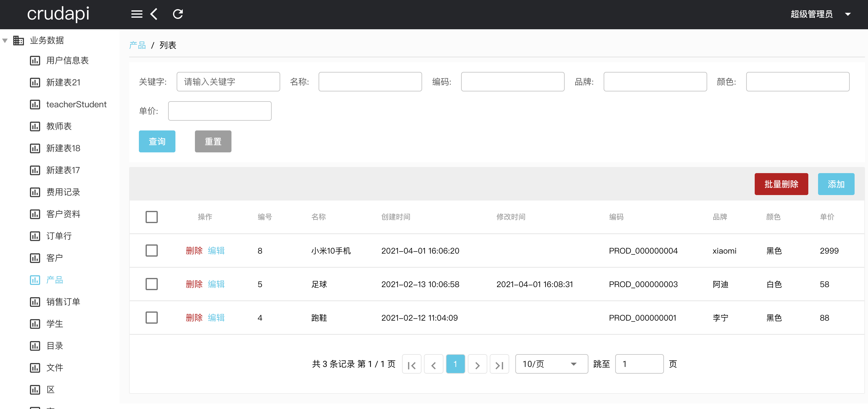Screen dimensions: 868x409
Task: Refresh the page using the reload icon
Action: point(178,14)
